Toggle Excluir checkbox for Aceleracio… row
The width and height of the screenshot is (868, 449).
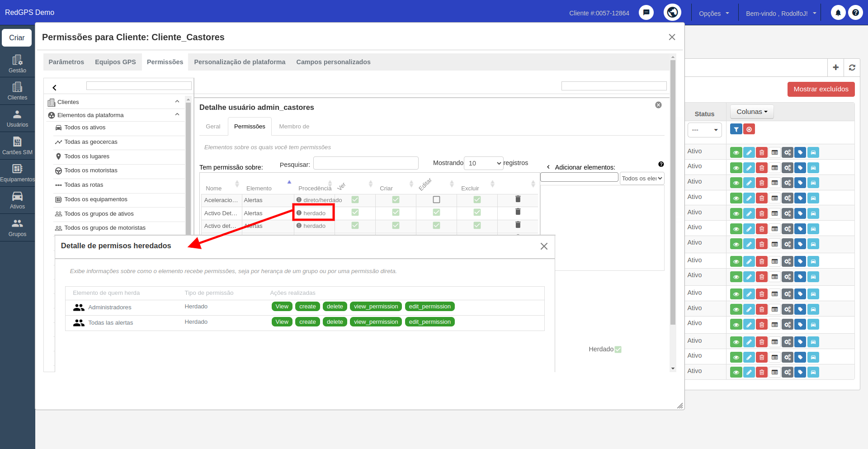click(477, 199)
